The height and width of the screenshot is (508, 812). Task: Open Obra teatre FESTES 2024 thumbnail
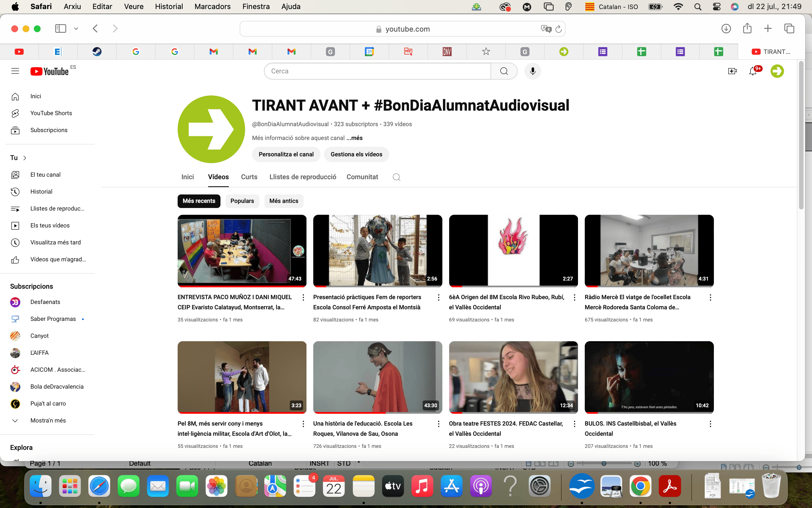click(x=513, y=377)
